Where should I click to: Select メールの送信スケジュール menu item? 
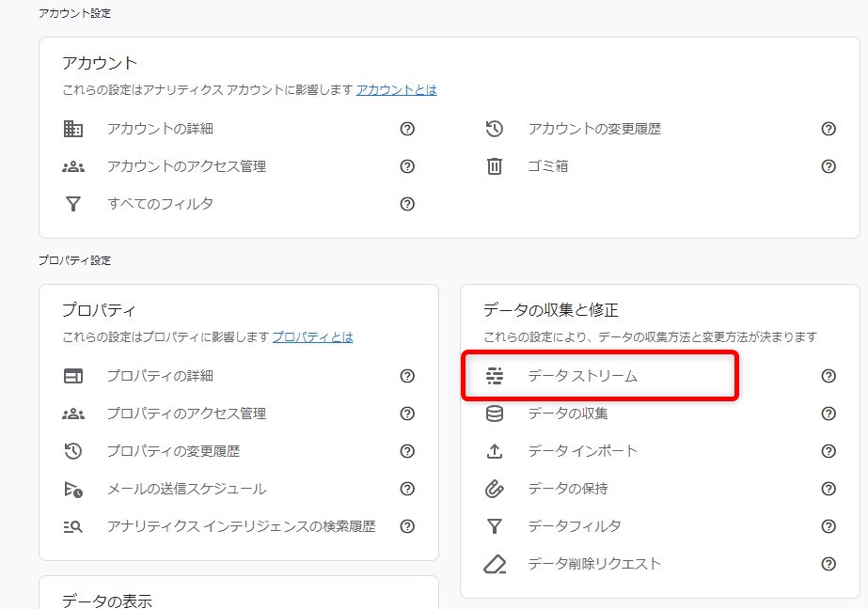click(186, 489)
